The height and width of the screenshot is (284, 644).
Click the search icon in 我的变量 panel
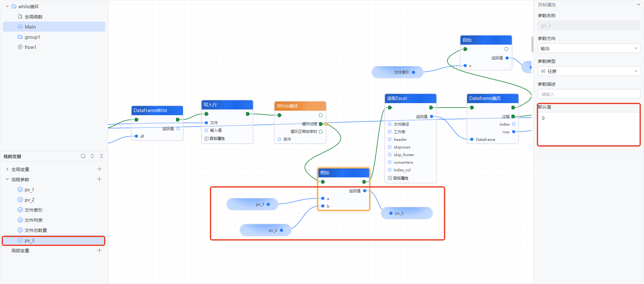click(83, 156)
